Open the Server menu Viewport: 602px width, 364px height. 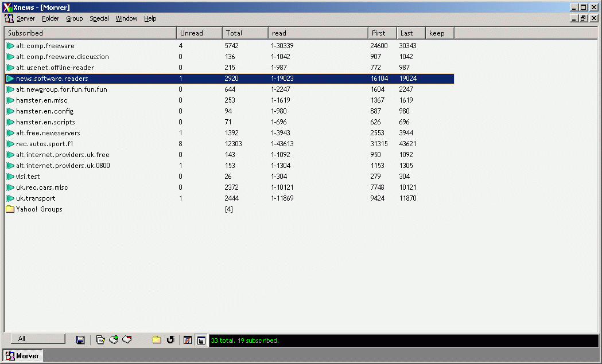point(26,18)
